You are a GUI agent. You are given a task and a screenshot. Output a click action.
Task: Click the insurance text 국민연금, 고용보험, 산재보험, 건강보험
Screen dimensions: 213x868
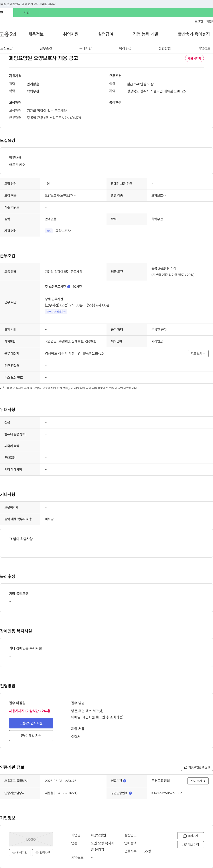(x=71, y=341)
